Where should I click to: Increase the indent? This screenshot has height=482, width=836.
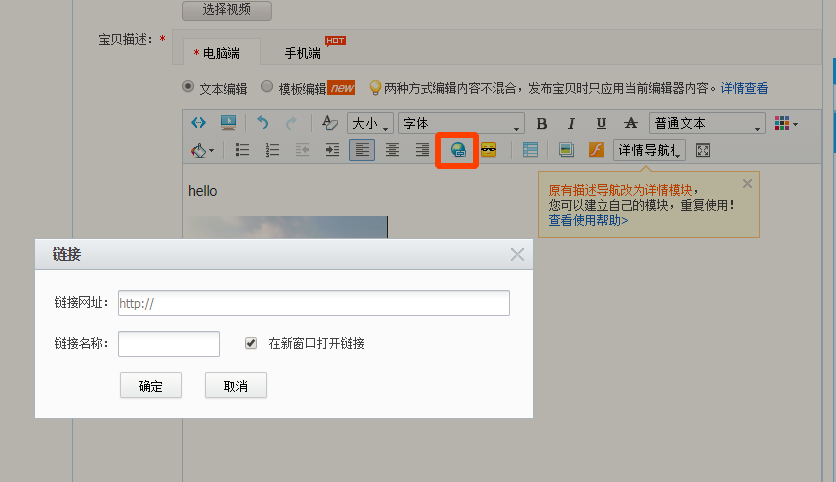pyautogui.click(x=332, y=150)
